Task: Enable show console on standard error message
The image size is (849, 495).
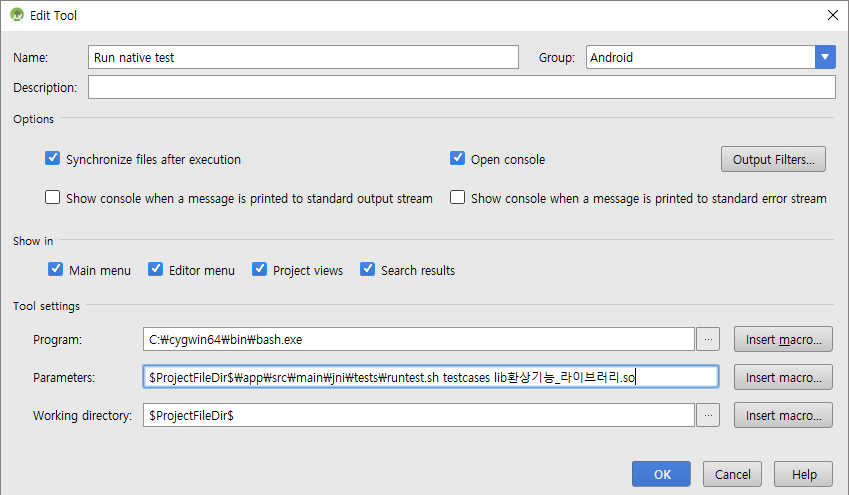Action: pos(458,198)
